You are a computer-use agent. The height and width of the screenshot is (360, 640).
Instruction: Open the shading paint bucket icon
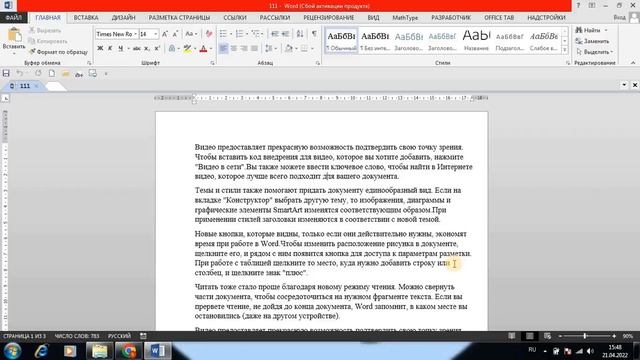tap(289, 49)
